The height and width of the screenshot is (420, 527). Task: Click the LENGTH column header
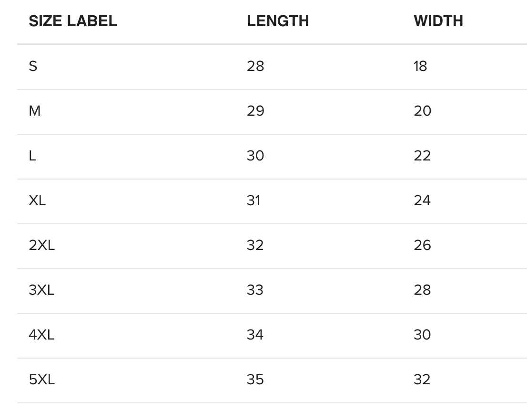tap(278, 21)
